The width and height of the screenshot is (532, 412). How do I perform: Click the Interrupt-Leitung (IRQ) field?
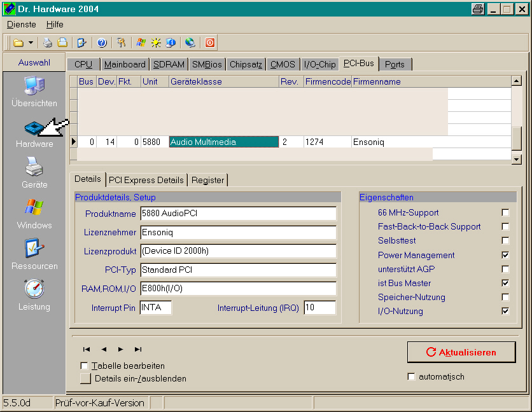[320, 308]
